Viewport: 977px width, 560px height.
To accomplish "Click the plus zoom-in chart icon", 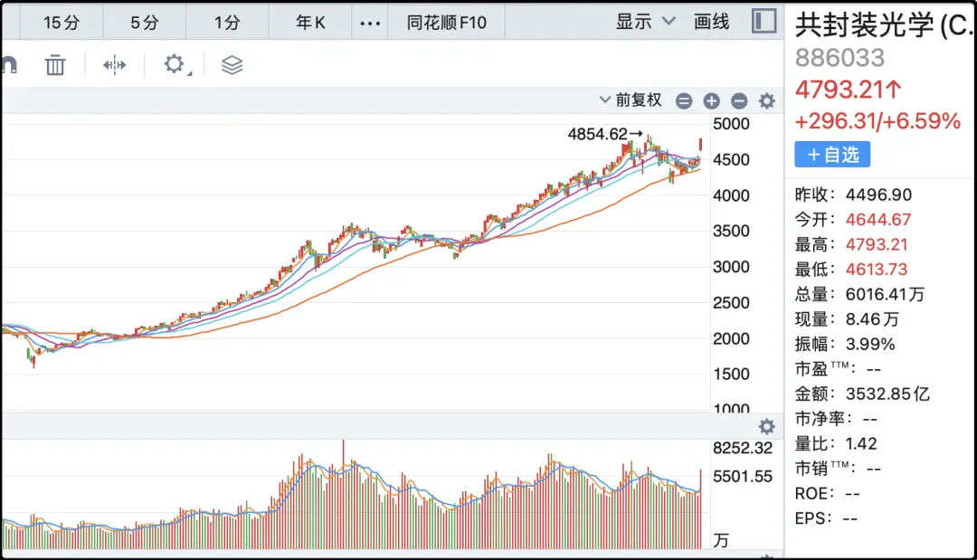I will [x=711, y=101].
